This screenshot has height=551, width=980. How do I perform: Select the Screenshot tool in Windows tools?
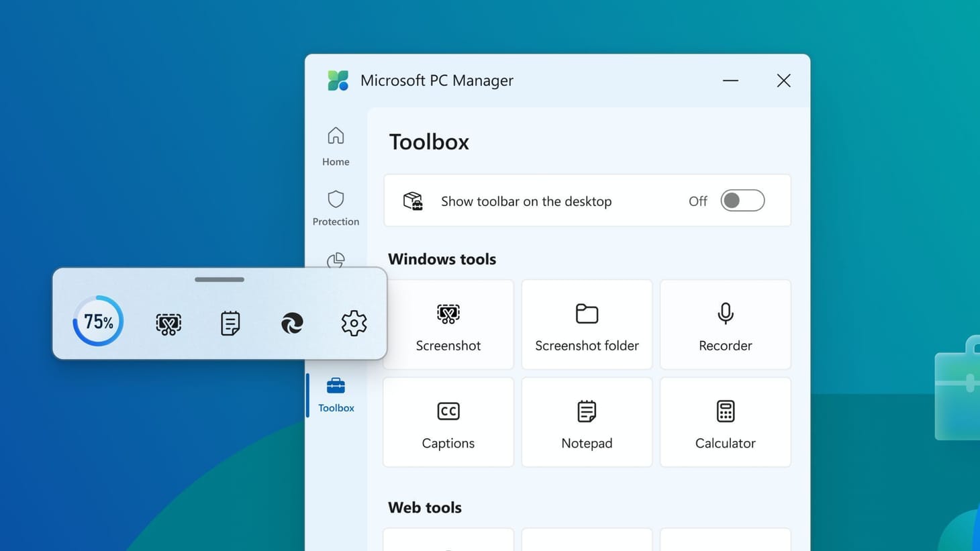tap(448, 324)
